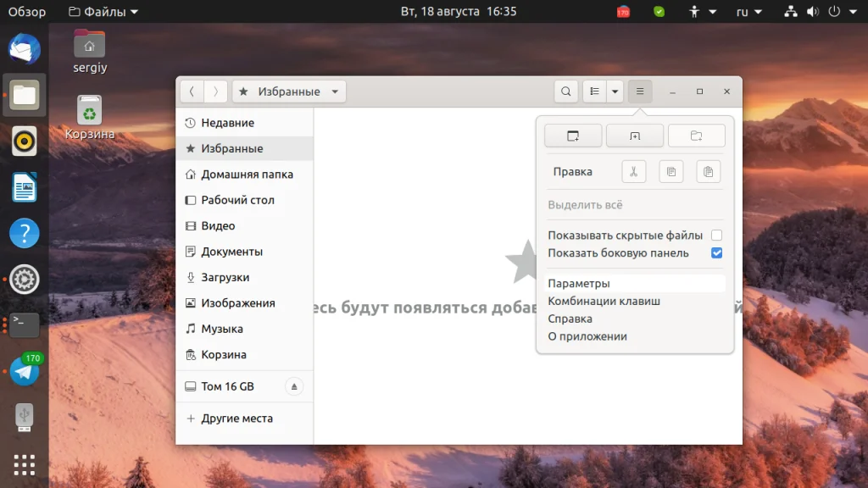Viewport: 868px width, 488px height.
Task: Click the volume icon in top bar
Action: point(813,12)
